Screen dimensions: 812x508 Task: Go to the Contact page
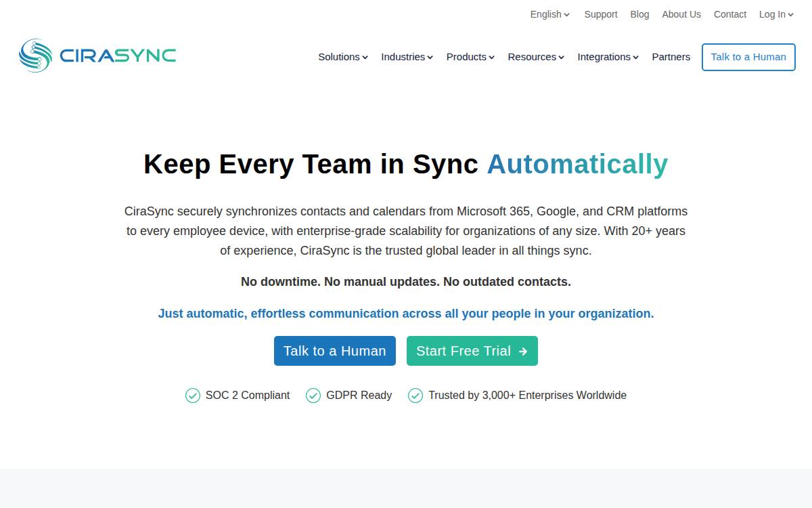[730, 14]
